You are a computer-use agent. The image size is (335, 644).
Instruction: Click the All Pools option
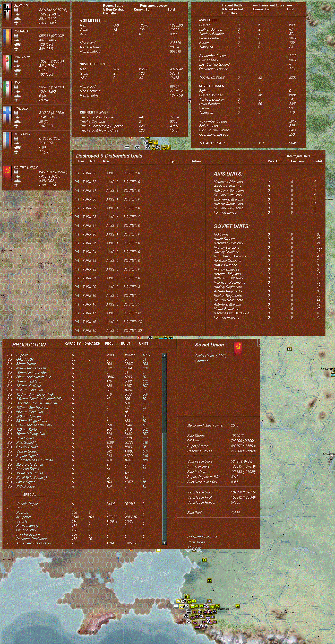(x=194, y=547)
